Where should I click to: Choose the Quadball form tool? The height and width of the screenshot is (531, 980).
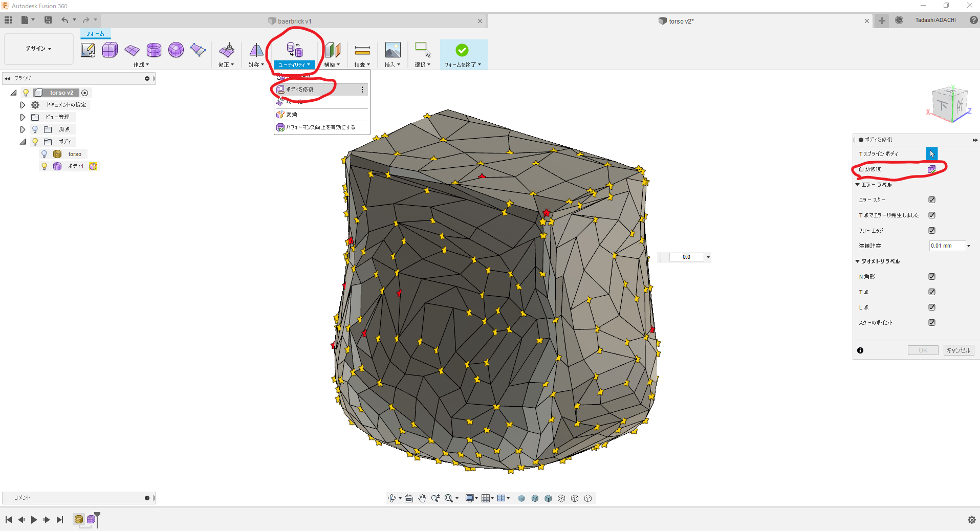(176, 50)
